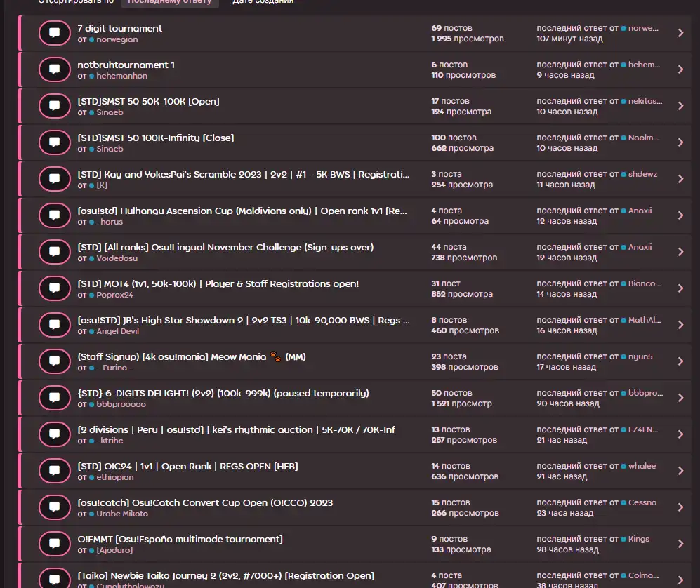The width and height of the screenshot is (700, 588).
Task: Visit author [K] under Kay and YokesPai's Scramble
Action: tap(102, 185)
